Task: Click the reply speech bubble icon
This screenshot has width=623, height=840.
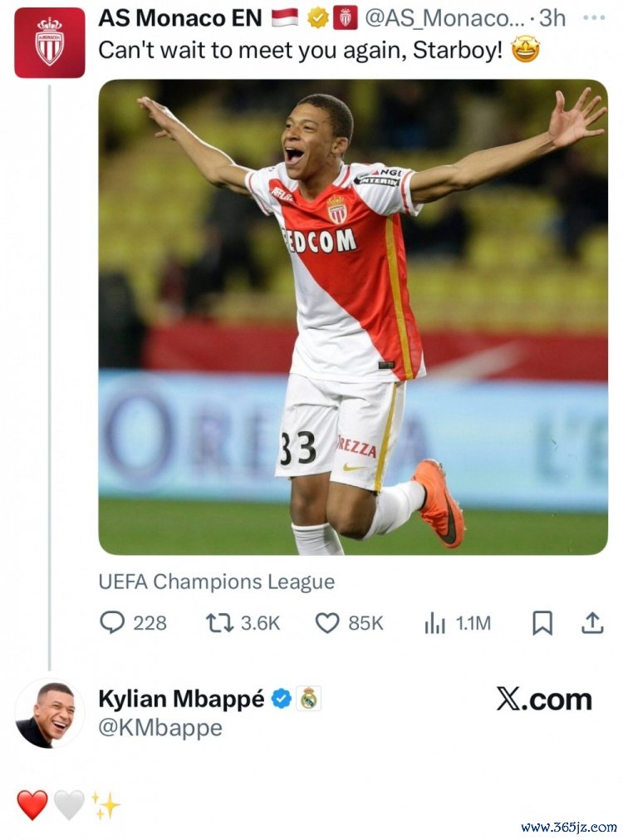Action: (x=112, y=622)
